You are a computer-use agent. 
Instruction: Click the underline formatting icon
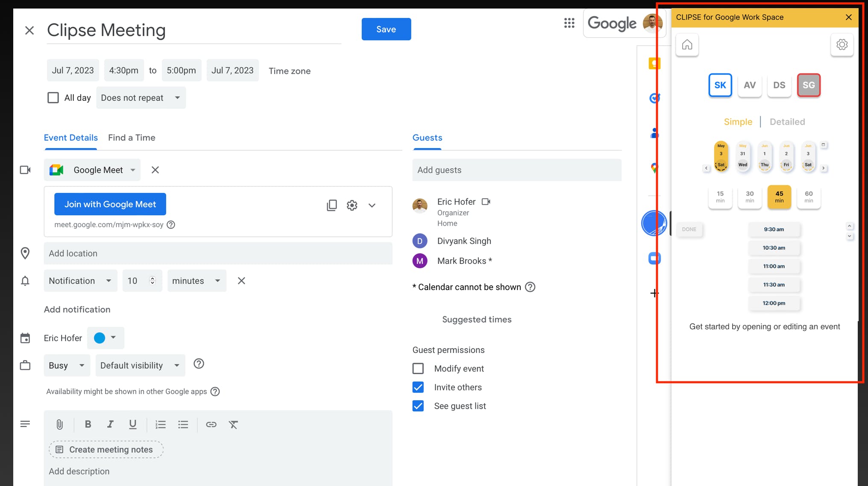[x=132, y=424]
